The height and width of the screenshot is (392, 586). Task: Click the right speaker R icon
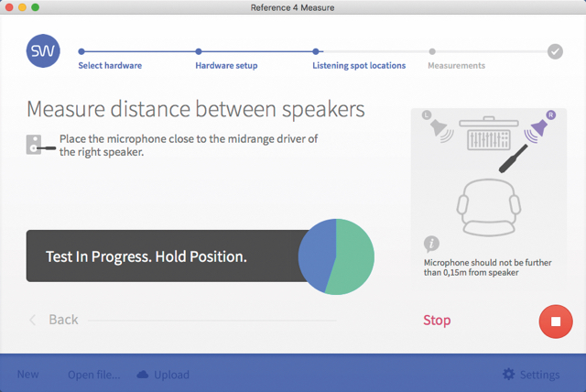coord(539,126)
